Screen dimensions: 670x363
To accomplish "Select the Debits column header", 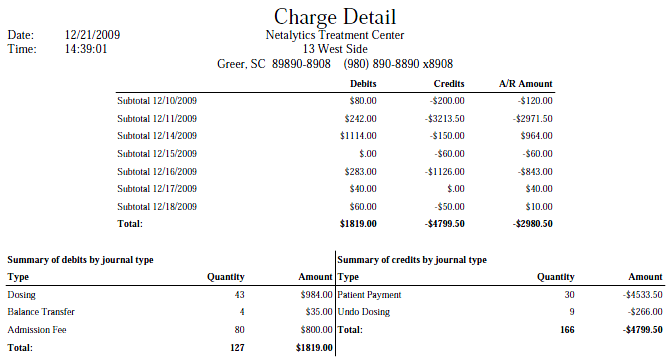I will 363,84.
